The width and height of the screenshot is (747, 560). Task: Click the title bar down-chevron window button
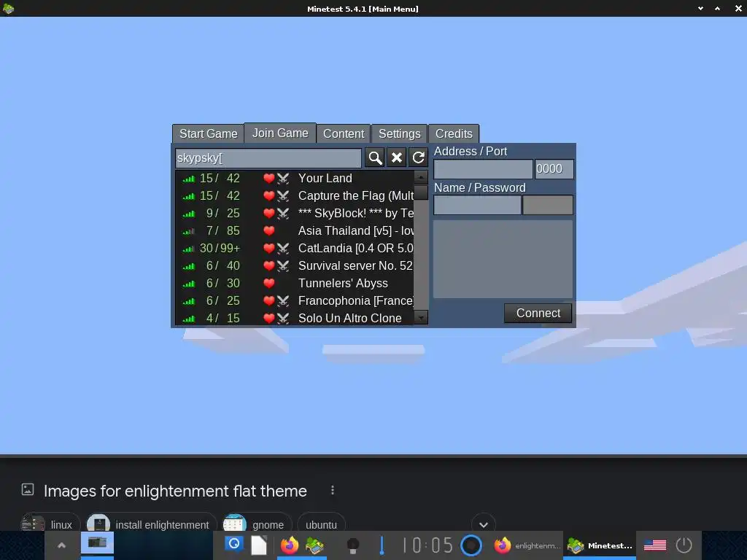click(x=700, y=9)
